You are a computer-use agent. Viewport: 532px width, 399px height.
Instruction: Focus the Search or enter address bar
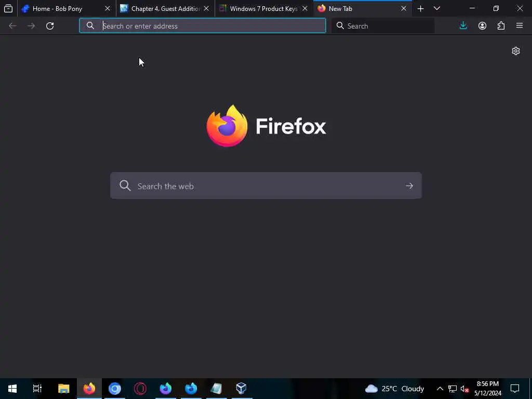click(x=203, y=26)
